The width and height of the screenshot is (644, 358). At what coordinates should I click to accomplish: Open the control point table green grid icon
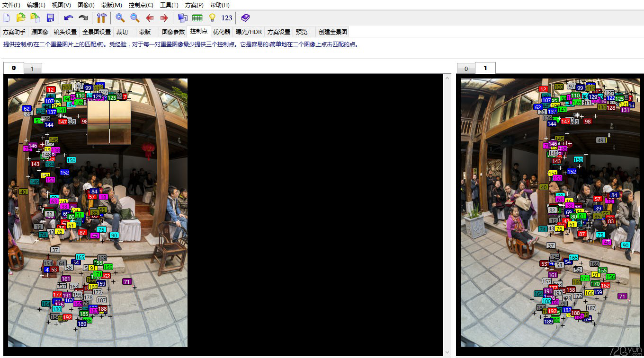[x=197, y=18]
